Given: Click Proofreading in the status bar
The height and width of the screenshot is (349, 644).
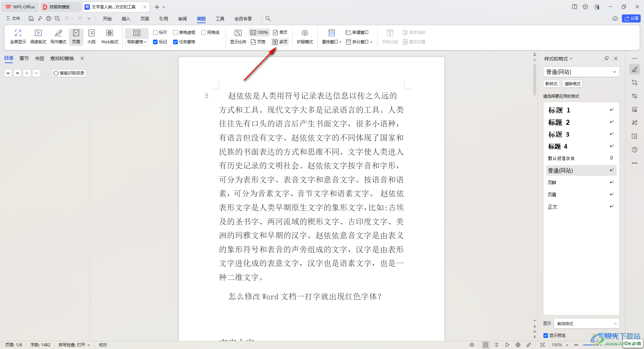Looking at the screenshot, I should pos(103,345).
